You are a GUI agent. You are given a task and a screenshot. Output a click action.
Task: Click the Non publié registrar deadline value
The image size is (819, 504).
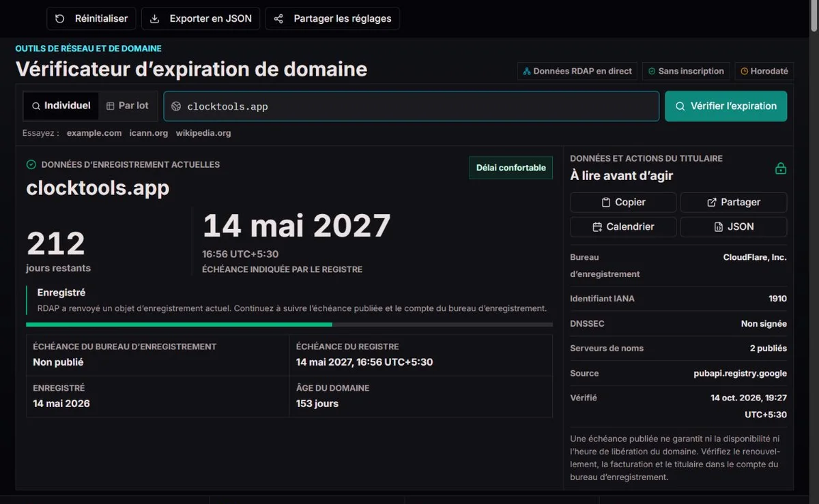click(58, 362)
